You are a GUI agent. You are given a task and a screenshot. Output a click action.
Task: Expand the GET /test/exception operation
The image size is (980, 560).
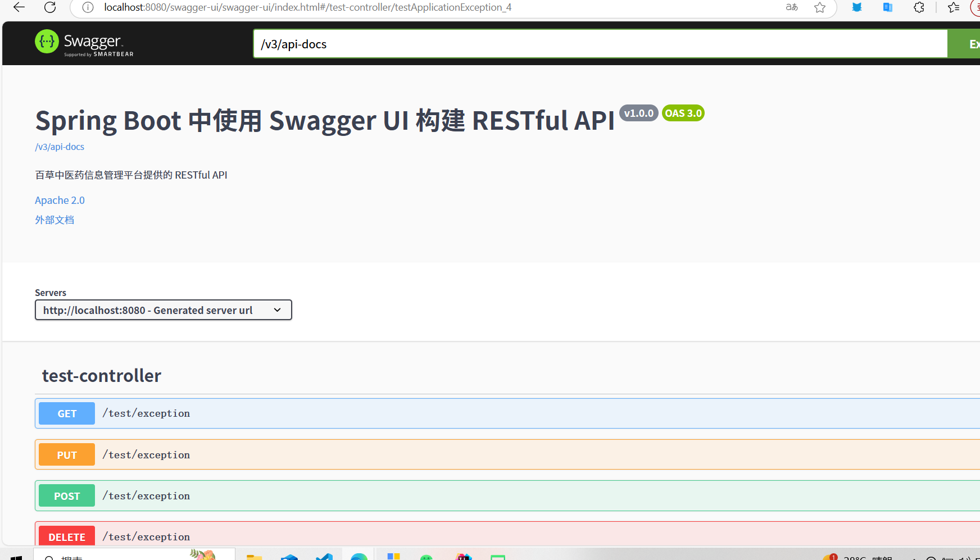[507, 413]
